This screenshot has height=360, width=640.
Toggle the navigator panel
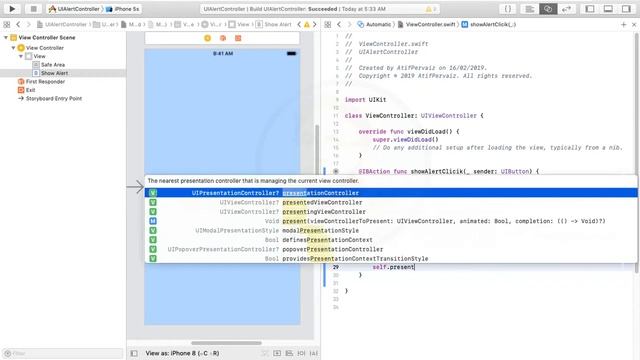click(590, 9)
